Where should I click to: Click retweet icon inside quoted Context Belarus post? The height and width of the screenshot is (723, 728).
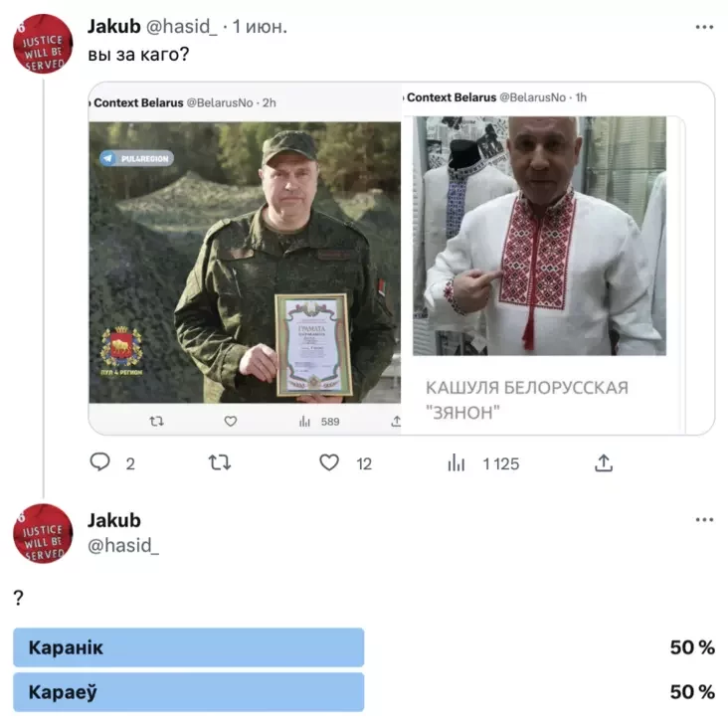[156, 421]
